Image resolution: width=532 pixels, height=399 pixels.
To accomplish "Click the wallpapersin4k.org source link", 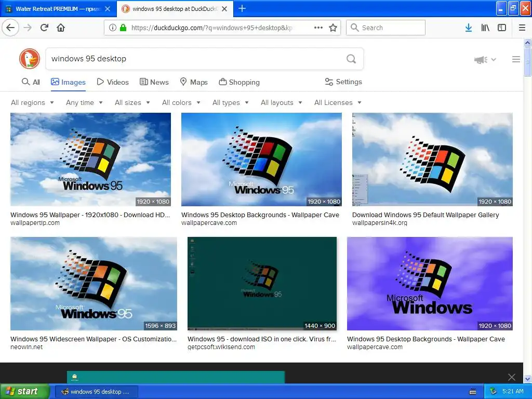I will point(380,223).
